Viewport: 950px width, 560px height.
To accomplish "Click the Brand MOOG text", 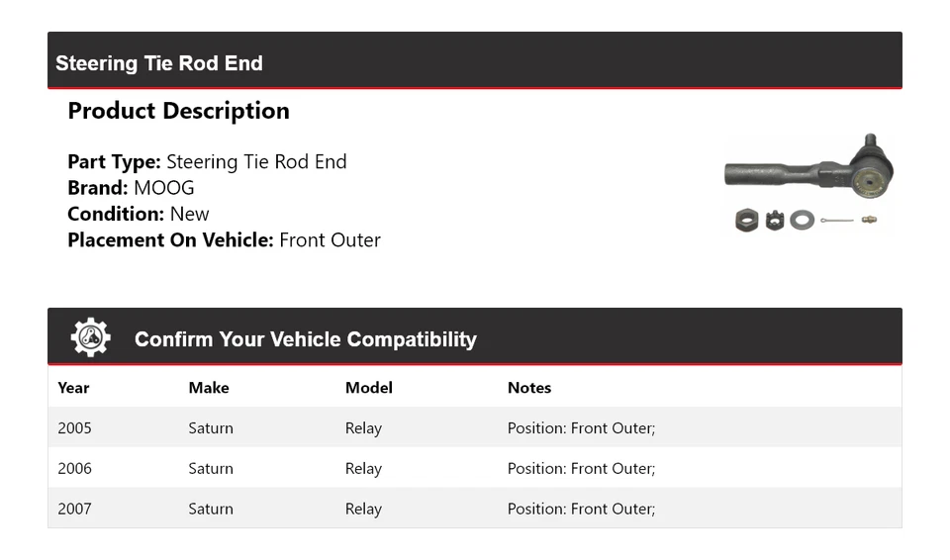I will tap(131, 188).
